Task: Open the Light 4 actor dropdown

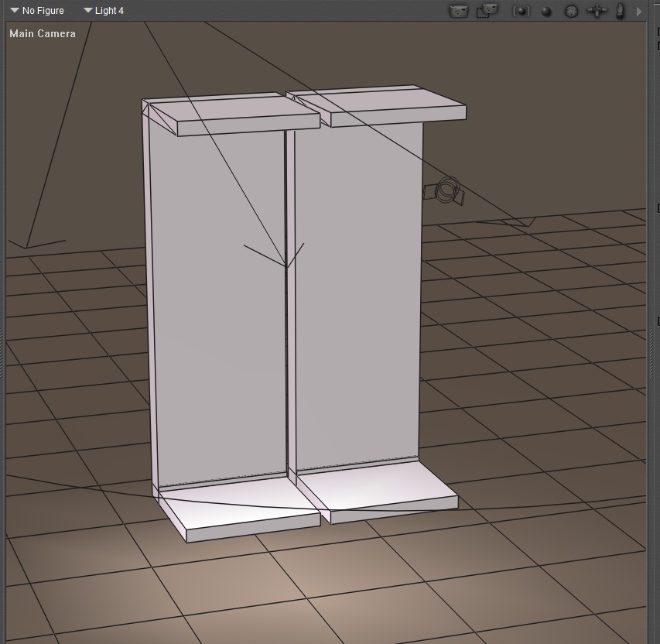Action: [x=103, y=11]
